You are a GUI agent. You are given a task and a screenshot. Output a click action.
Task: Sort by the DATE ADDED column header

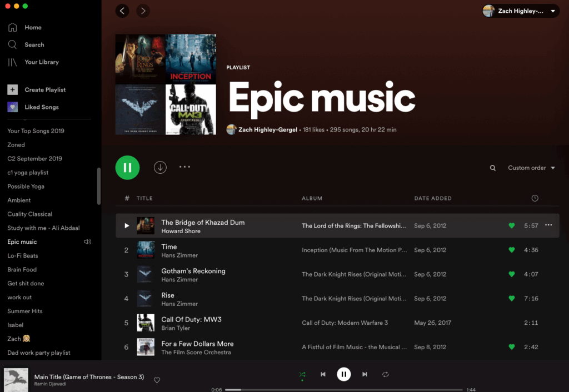[433, 198]
